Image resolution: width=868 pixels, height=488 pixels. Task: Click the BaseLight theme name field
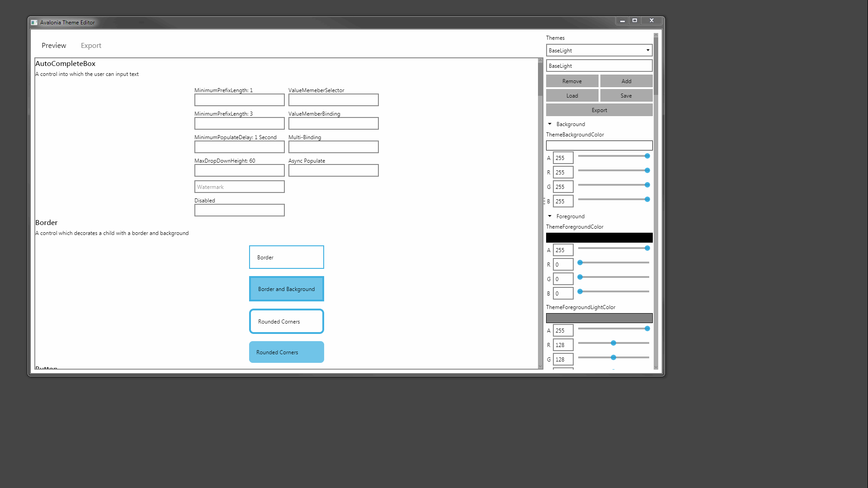[x=599, y=66]
